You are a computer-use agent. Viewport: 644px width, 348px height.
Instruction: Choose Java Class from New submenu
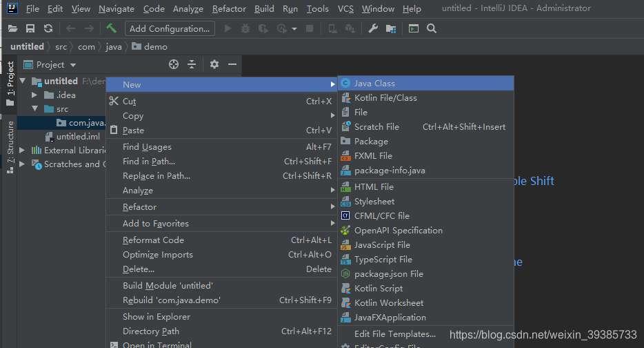click(426, 83)
